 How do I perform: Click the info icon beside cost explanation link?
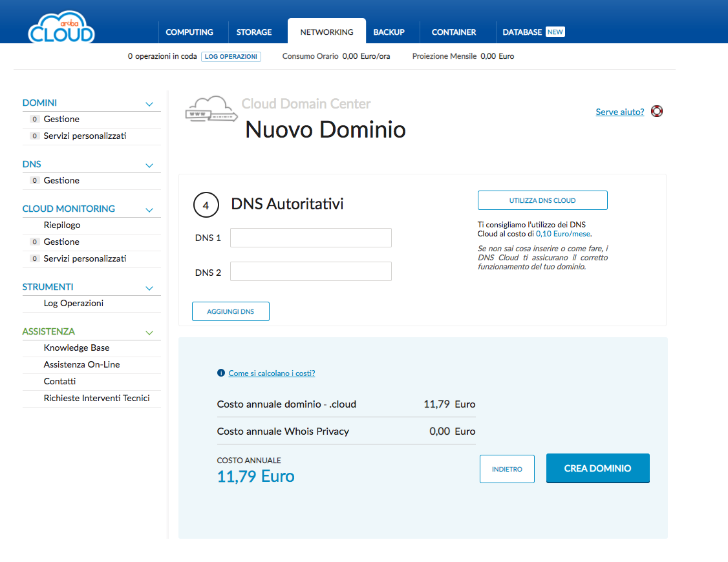[220, 373]
